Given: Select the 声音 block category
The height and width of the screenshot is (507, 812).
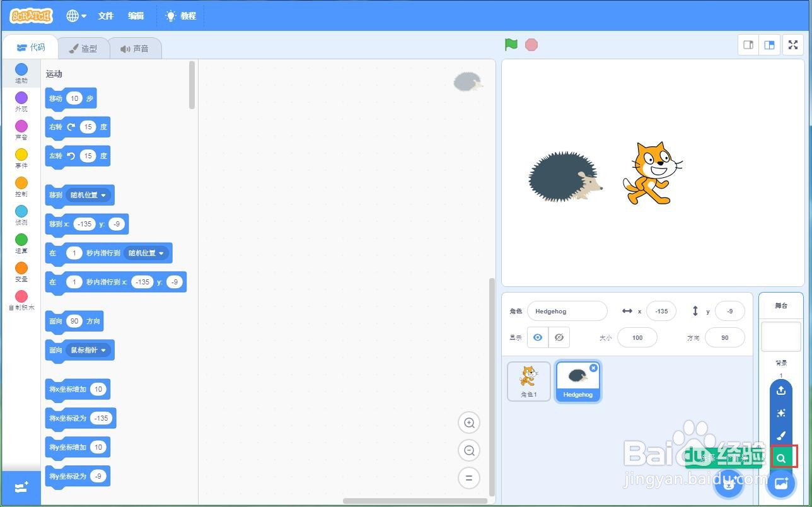Looking at the screenshot, I should tap(21, 130).
